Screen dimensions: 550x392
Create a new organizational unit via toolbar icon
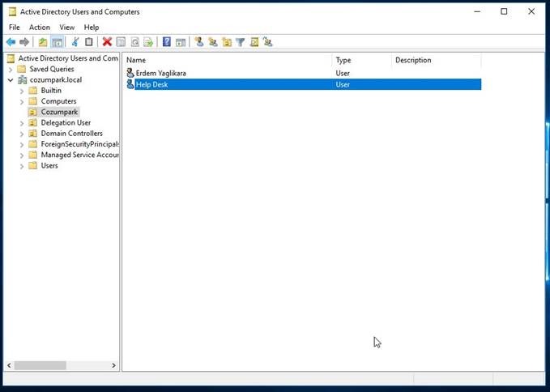pos(227,42)
